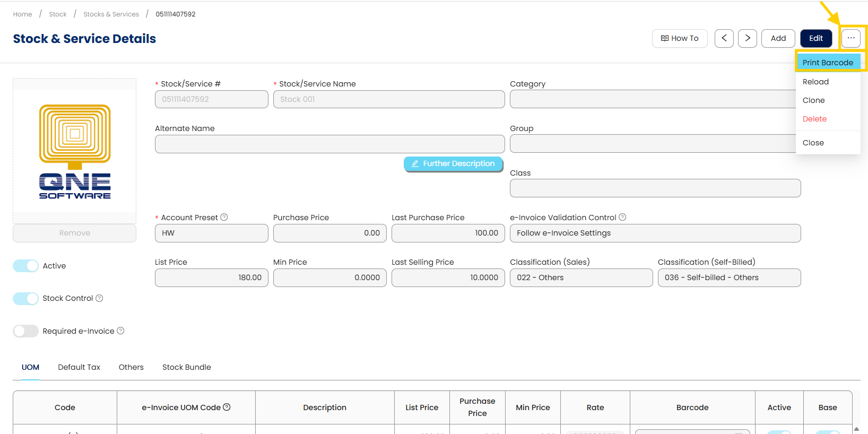
Task: Click the QNE Software stock image
Action: [x=75, y=151]
